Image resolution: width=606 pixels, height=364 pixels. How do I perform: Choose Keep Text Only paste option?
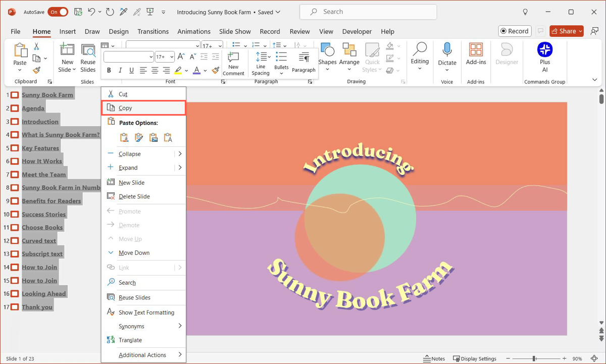[168, 137]
